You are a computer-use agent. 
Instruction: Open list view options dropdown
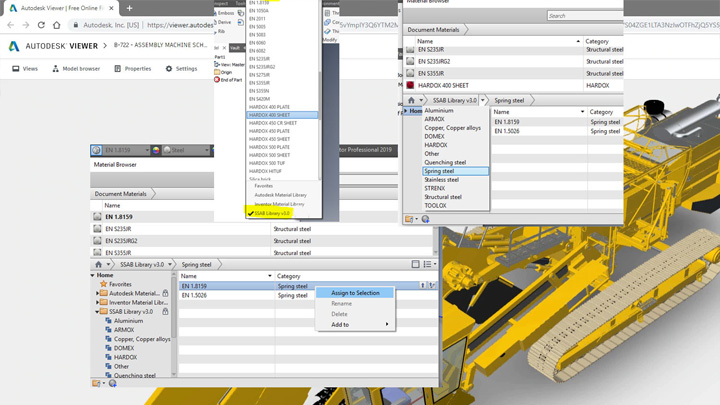point(430,264)
